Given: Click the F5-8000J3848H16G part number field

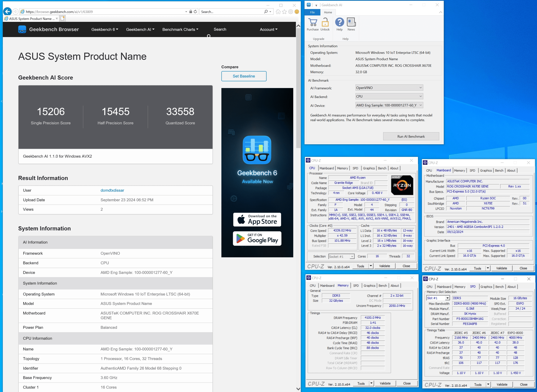Looking at the screenshot, I should [x=470, y=319].
